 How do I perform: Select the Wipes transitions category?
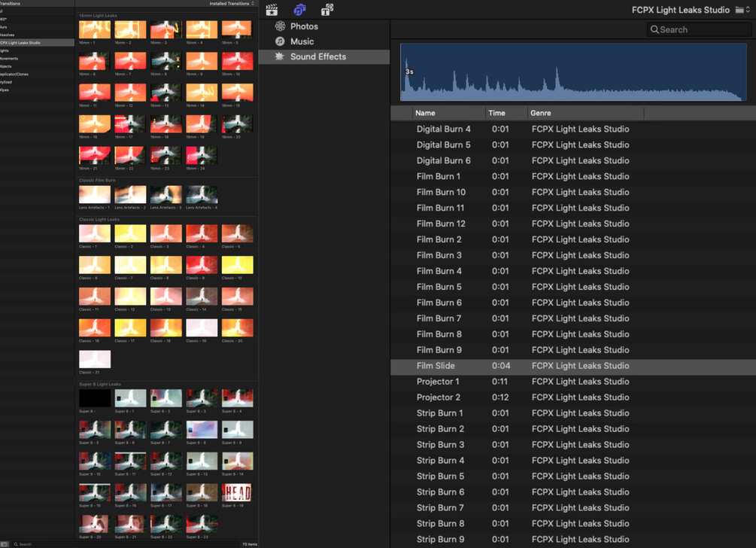pos(37,90)
